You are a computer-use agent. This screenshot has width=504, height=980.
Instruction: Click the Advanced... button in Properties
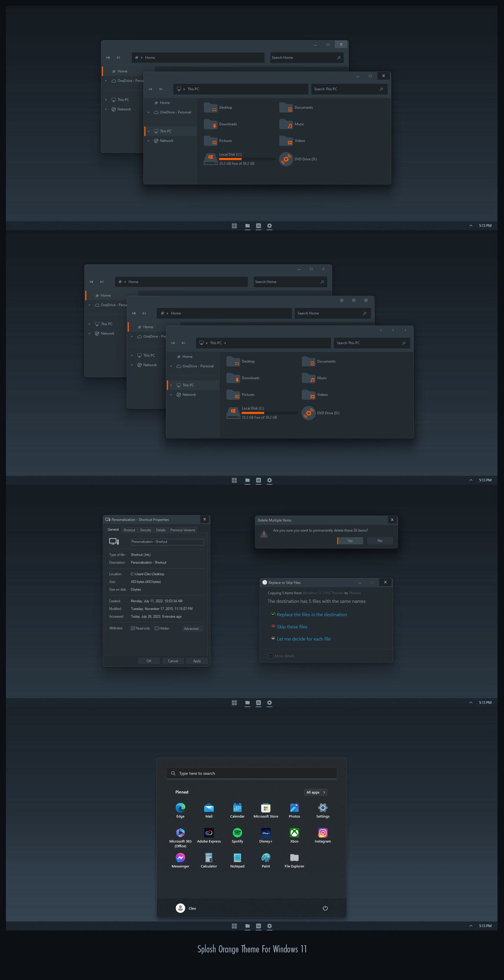pos(192,628)
